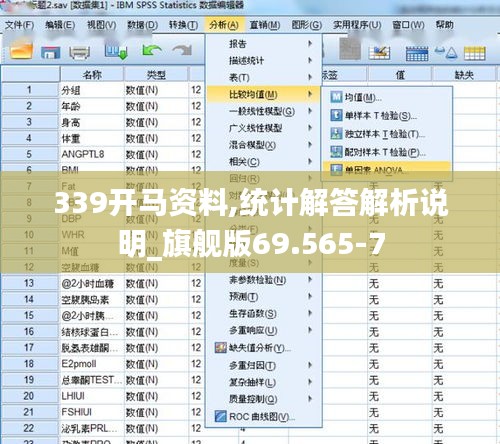Click the 名称 column header
This screenshot has width=500, height=444.
point(92,75)
